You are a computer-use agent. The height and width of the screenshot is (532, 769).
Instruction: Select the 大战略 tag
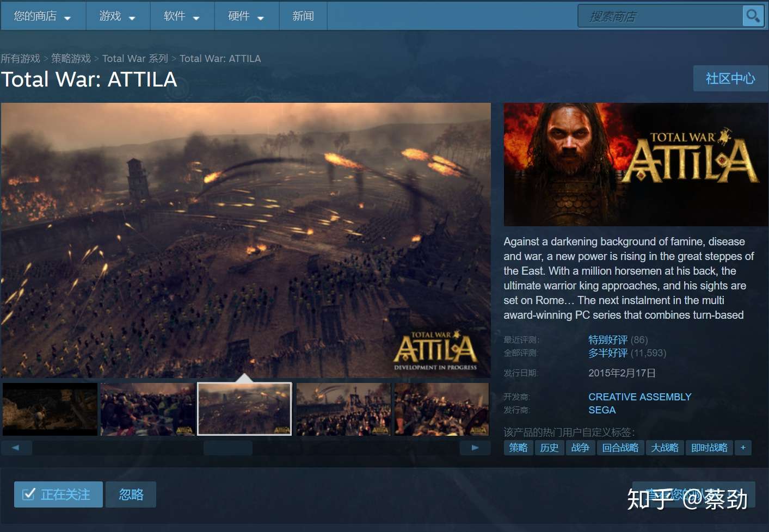tap(665, 448)
